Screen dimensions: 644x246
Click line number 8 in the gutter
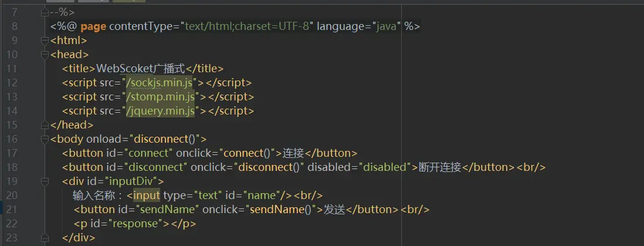[15, 27]
